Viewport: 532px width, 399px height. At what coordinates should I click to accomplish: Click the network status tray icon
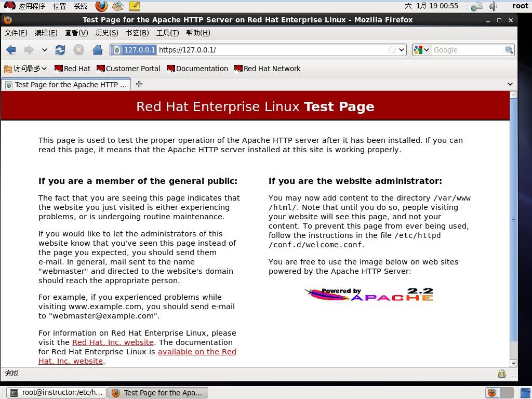(477, 6)
